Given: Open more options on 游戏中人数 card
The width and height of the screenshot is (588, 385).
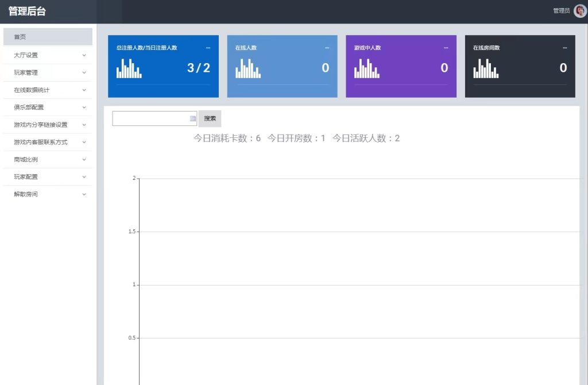Looking at the screenshot, I should coord(446,48).
